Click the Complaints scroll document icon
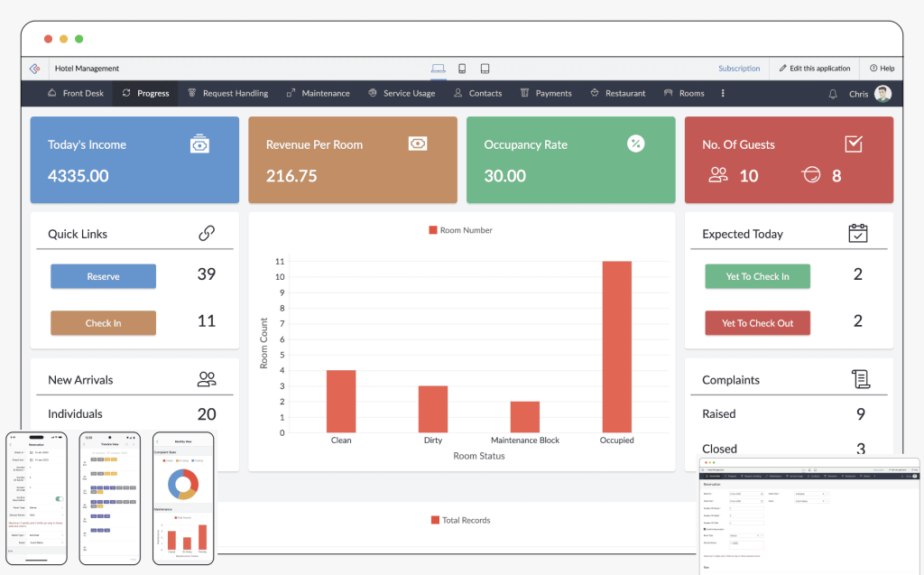This screenshot has height=575, width=924. [x=860, y=379]
